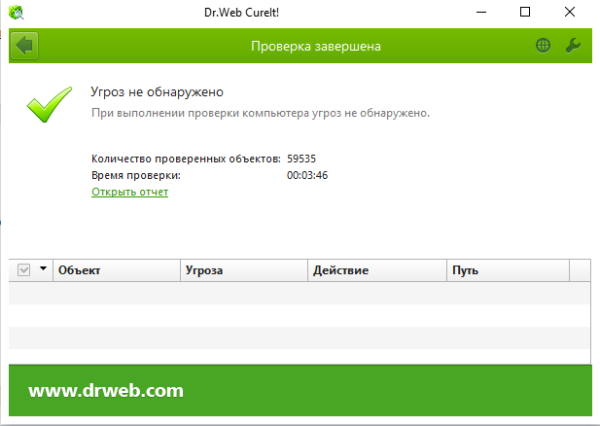Sort the table by the Объект column
The height and width of the screenshot is (426, 600).
coord(117,270)
